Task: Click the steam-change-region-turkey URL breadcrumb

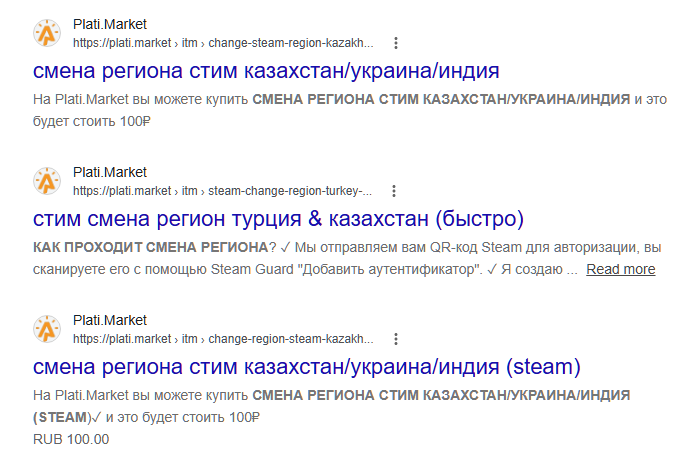Action: click(x=222, y=191)
